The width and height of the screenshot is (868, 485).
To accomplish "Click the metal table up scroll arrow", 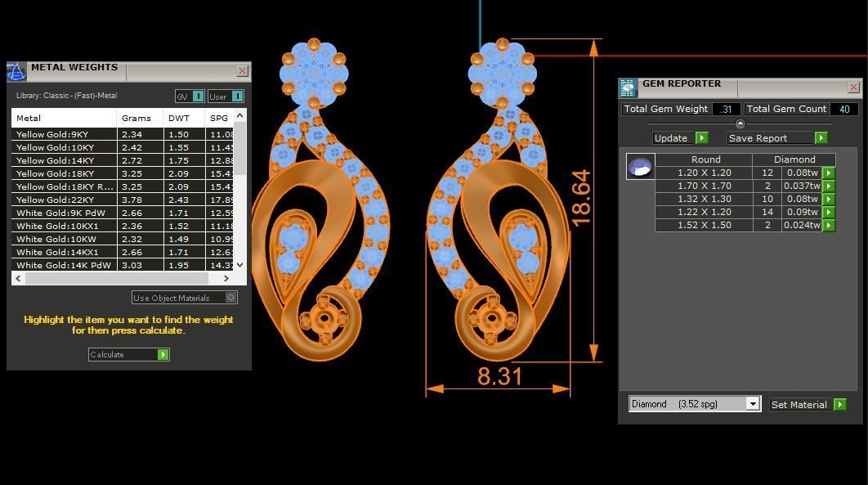I will 239,115.
